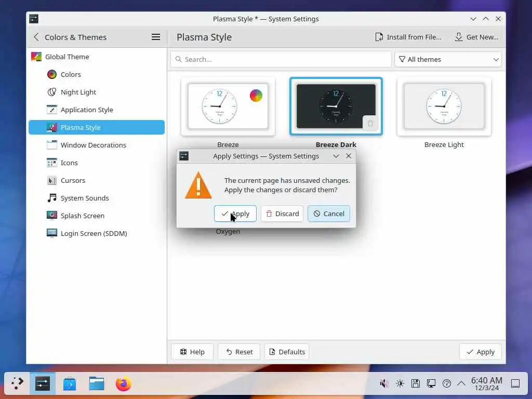Image resolution: width=532 pixels, height=399 pixels.
Task: Go back from Colors & Themes
Action: coord(36,37)
